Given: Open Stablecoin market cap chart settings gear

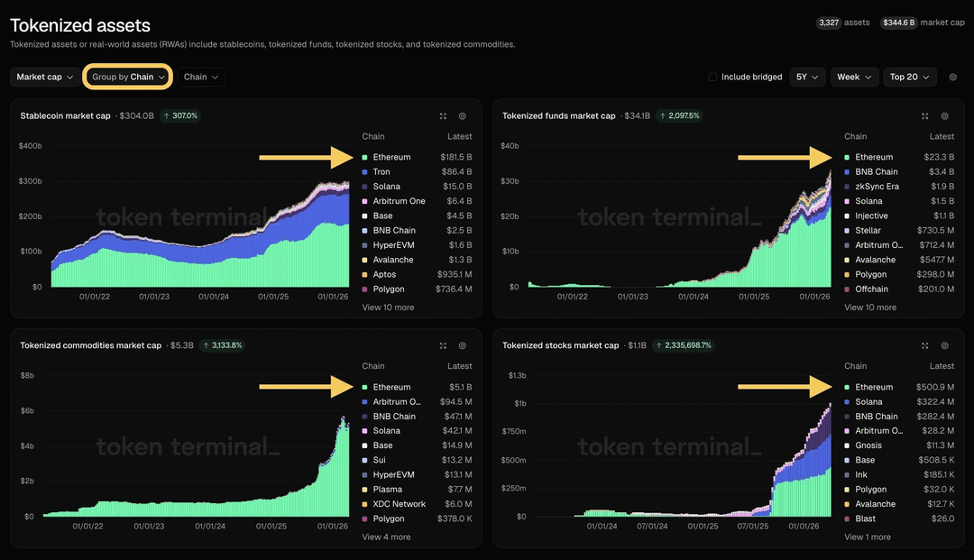Looking at the screenshot, I should tap(463, 116).
